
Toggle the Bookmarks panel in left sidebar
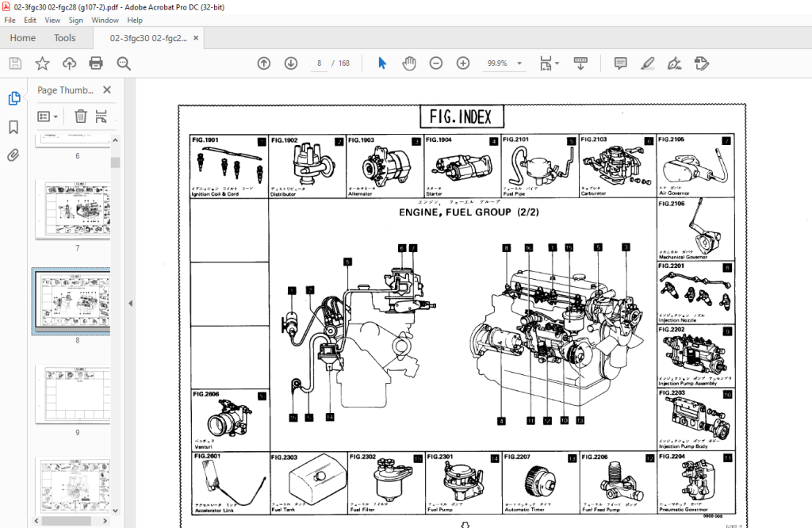(13, 127)
